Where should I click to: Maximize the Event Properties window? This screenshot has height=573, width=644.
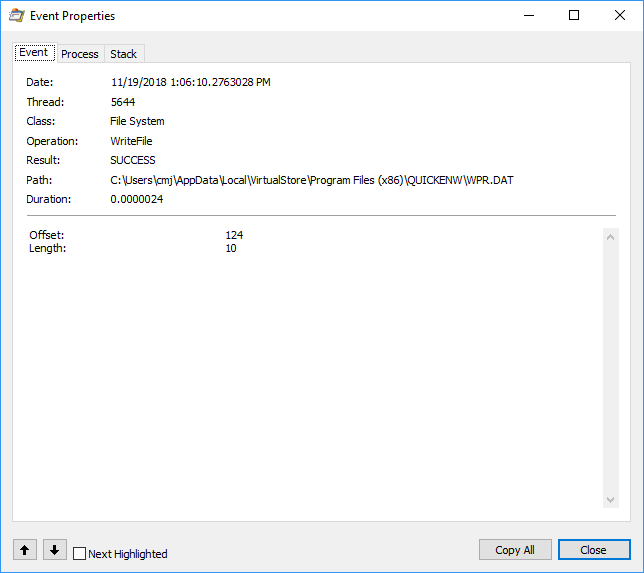(x=574, y=16)
